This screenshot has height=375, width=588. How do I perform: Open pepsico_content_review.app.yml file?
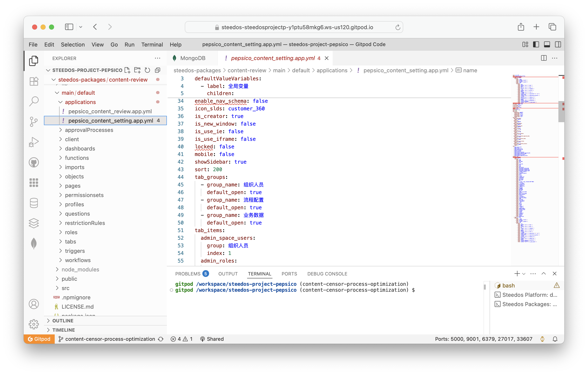110,111
